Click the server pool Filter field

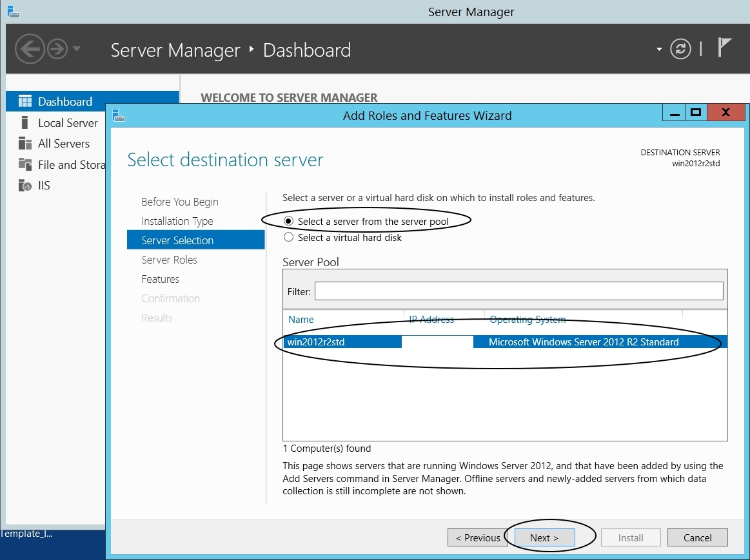click(x=518, y=291)
